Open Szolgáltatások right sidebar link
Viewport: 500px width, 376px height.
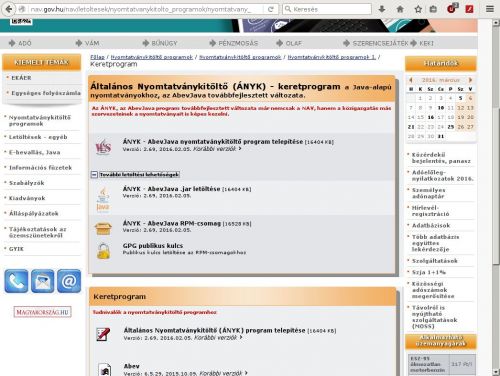click(x=435, y=261)
